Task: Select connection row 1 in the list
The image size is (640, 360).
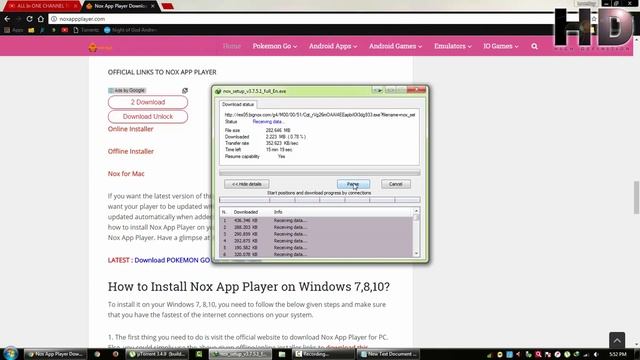Action: pyautogui.click(x=316, y=220)
